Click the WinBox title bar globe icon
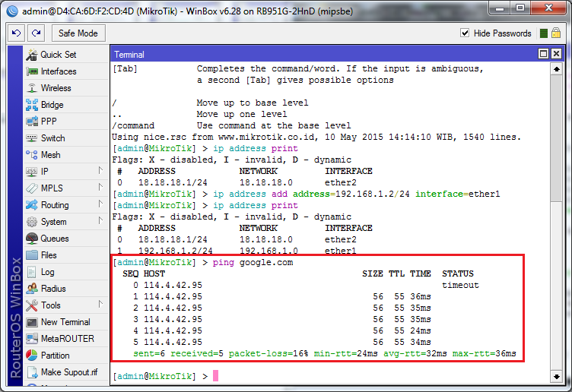The height and width of the screenshot is (392, 572). point(12,11)
